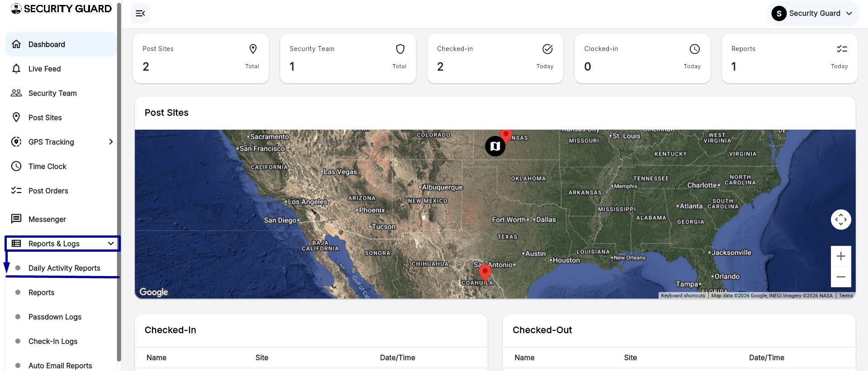868x371 pixels.
Task: Click the location pin icon on Post Sites card
Action: 253,49
